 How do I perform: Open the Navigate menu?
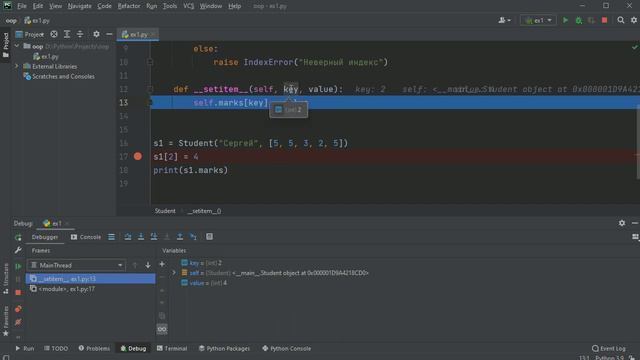point(79,6)
